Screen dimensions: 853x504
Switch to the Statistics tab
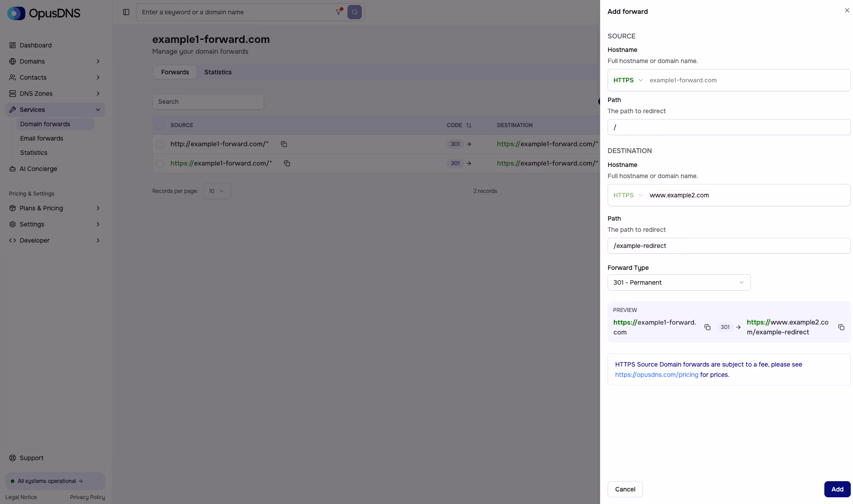tap(218, 72)
